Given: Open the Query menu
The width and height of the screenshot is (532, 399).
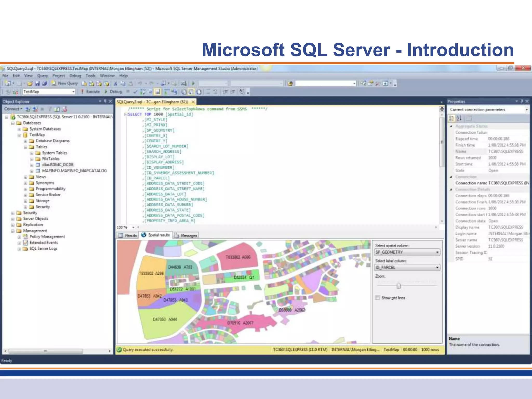Looking at the screenshot, I should click(42, 76).
